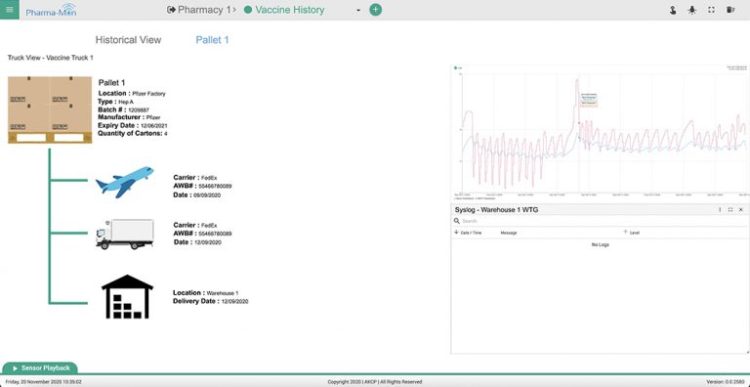Click the Pharmacy 1 exit arrow icon
The image size is (750, 387).
click(x=171, y=10)
